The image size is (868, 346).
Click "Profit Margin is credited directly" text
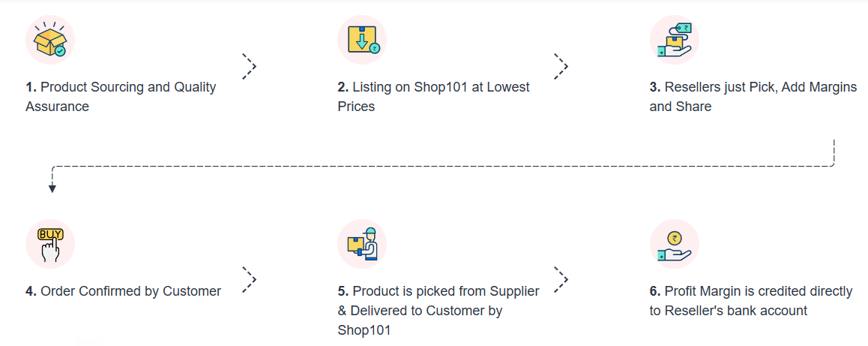pos(758,291)
